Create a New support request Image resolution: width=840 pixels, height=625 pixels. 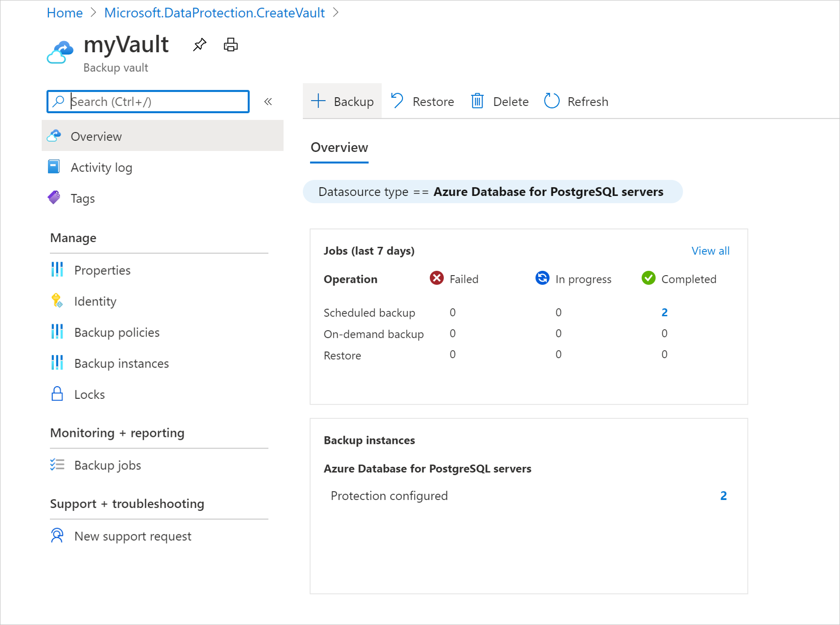pos(133,536)
